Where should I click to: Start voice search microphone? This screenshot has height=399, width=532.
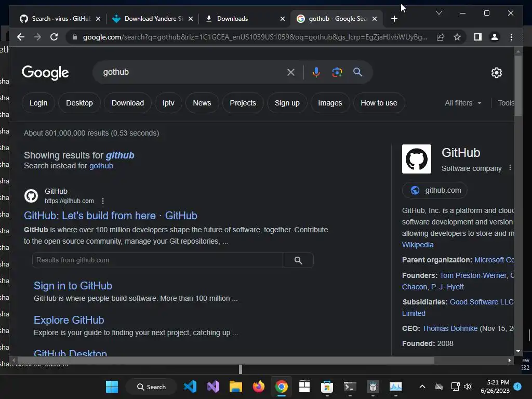point(316,72)
